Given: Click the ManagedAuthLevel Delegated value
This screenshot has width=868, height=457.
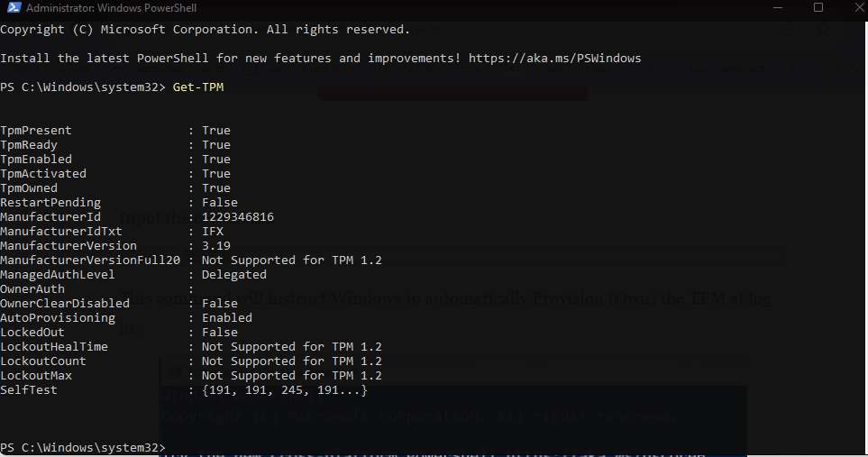Looking at the screenshot, I should tap(233, 274).
